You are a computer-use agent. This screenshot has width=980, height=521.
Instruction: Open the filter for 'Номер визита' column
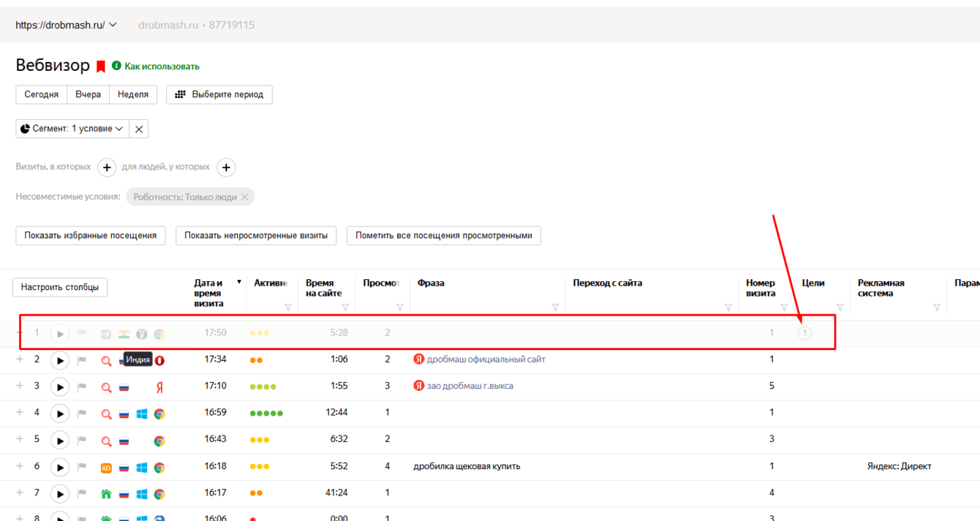click(x=785, y=308)
